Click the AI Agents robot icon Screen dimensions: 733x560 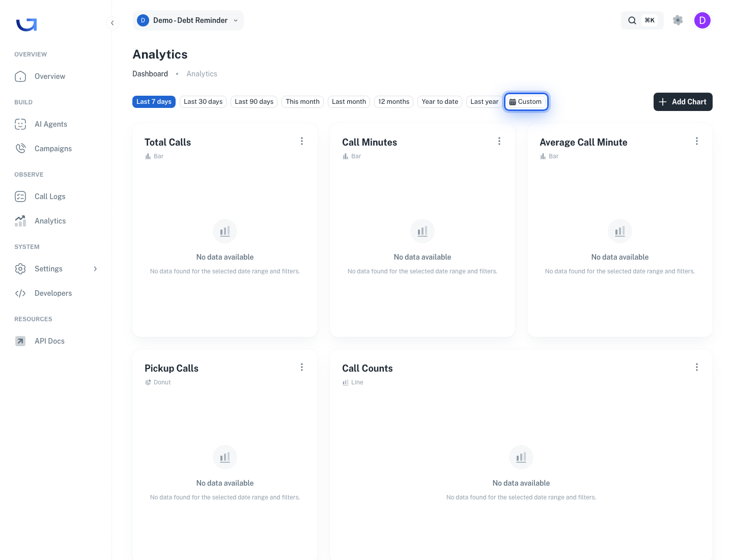coord(20,124)
